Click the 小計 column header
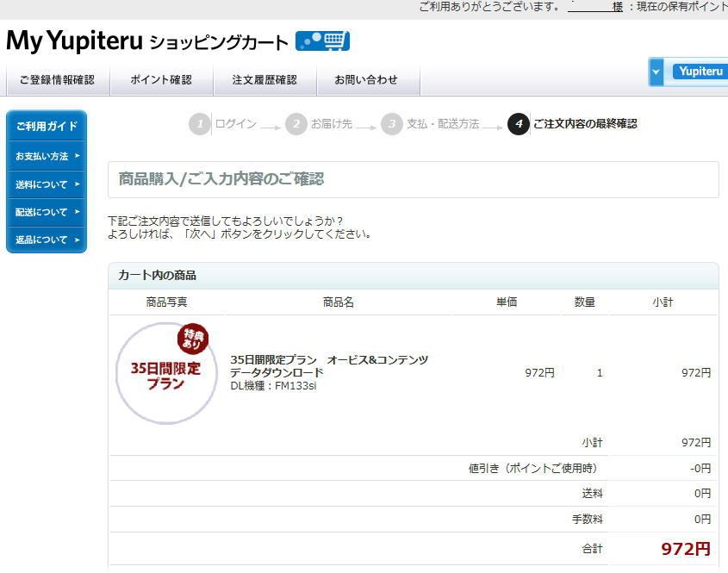The height and width of the screenshot is (573, 728). (663, 302)
